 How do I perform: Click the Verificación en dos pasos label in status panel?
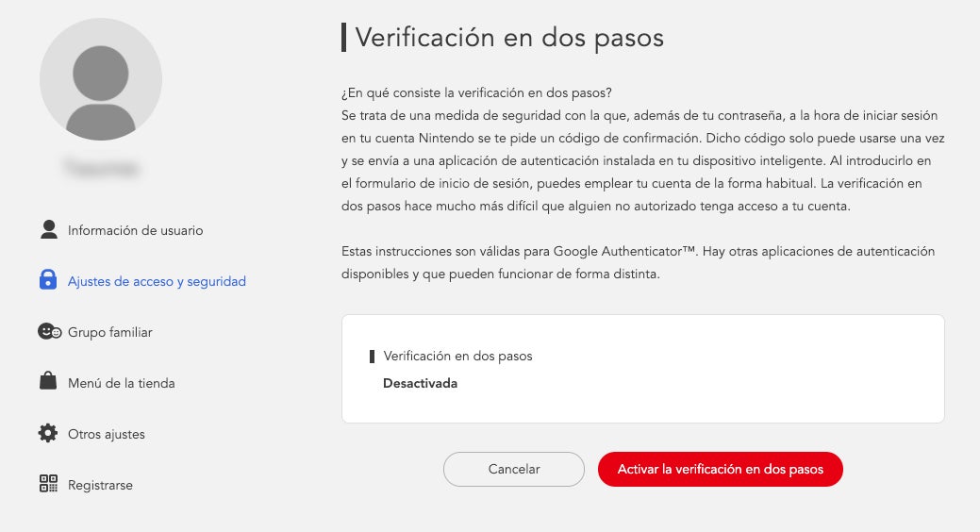point(457,357)
